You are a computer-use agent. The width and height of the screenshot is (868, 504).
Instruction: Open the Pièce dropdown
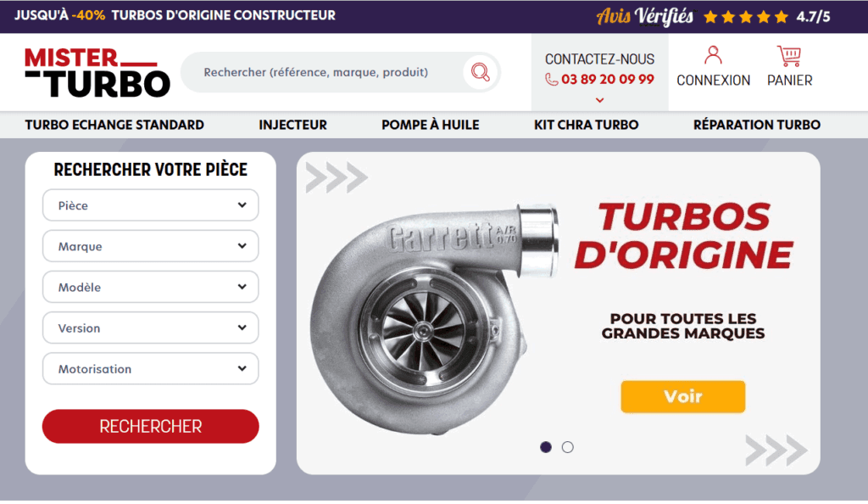pyautogui.click(x=151, y=205)
